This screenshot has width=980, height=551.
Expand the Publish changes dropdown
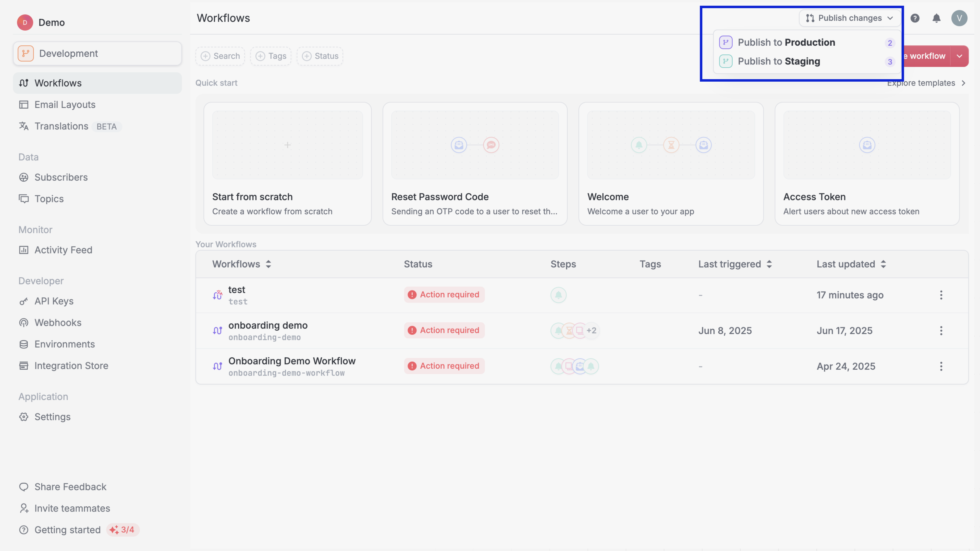pyautogui.click(x=849, y=18)
